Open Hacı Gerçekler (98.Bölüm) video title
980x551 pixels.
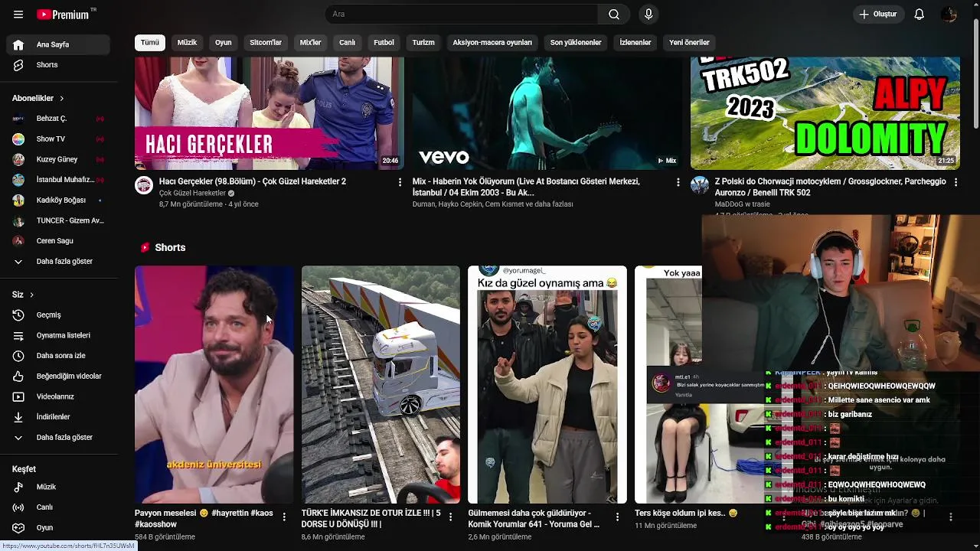(253, 181)
